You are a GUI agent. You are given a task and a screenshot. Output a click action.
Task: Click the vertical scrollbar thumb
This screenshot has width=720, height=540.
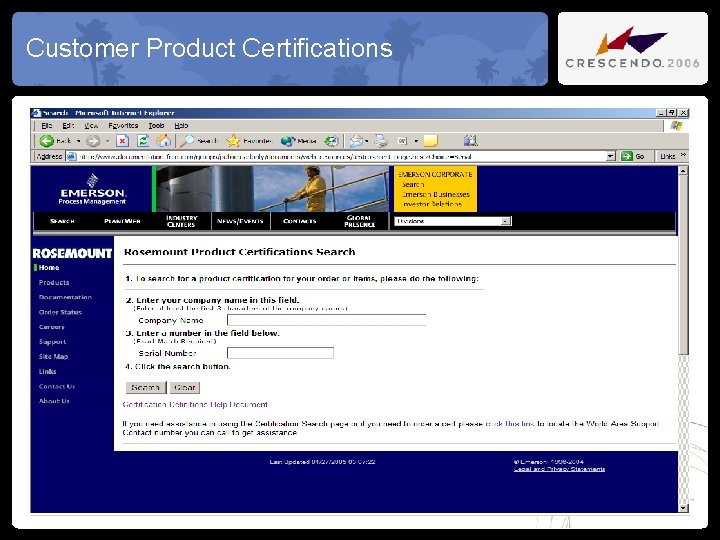[x=683, y=264]
